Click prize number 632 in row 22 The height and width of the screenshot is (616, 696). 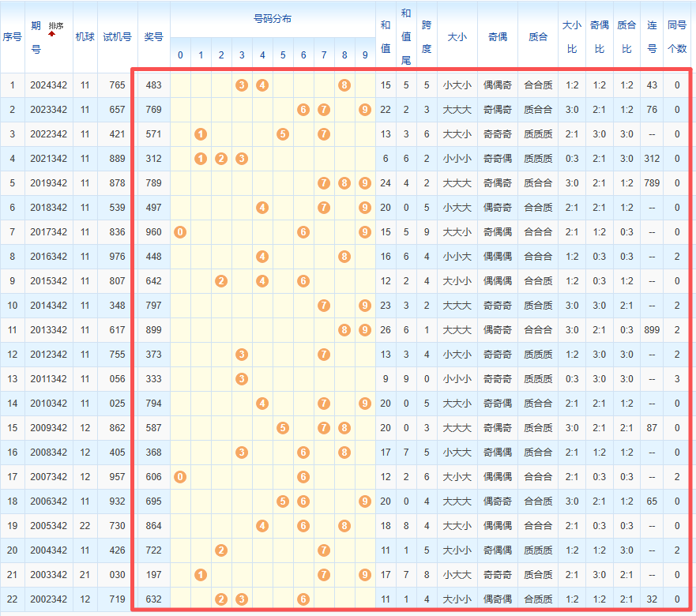153,599
